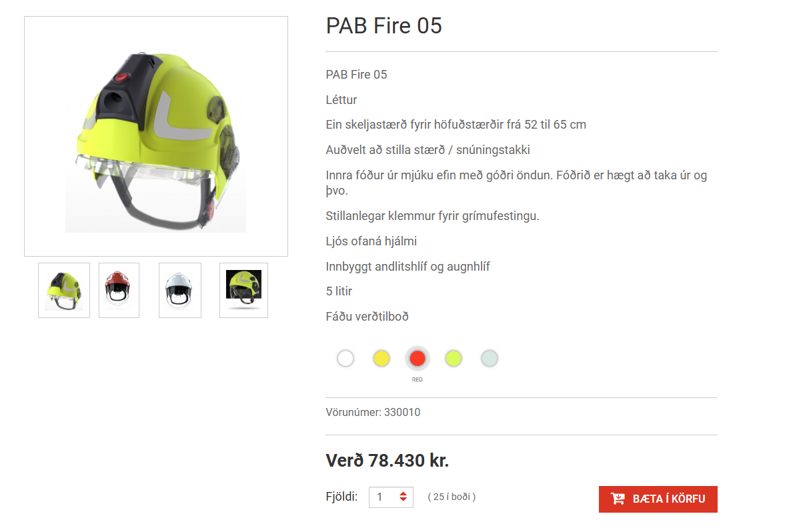Click the Vörunúmer 330010 product number
This screenshot has height=532, width=793.
click(373, 412)
